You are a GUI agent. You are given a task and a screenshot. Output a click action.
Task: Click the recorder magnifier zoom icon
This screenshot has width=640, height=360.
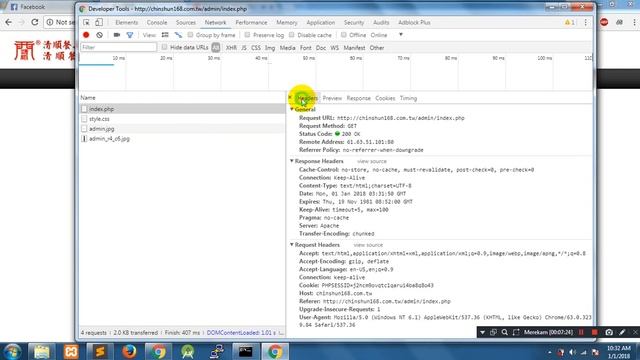click(504, 332)
